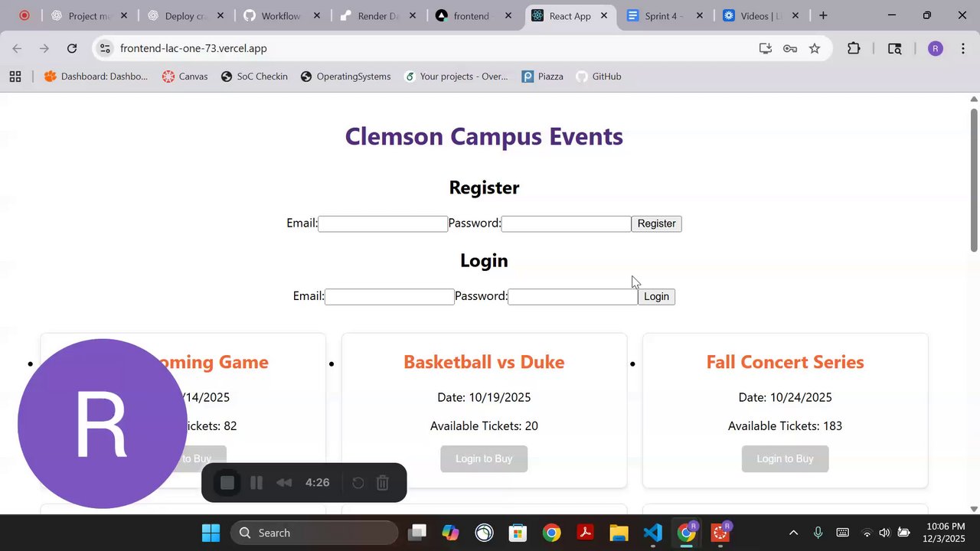Open the Your projects bookmark
The image size is (980, 551).
[456, 77]
